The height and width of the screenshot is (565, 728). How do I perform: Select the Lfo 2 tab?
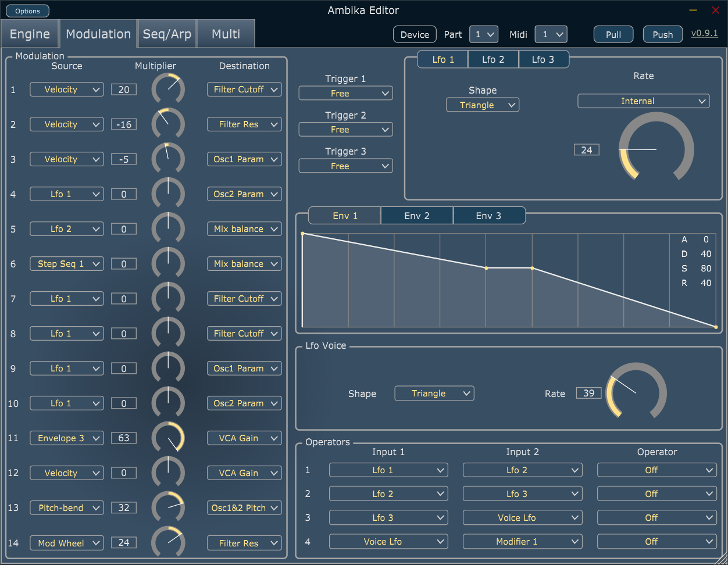[x=493, y=59]
